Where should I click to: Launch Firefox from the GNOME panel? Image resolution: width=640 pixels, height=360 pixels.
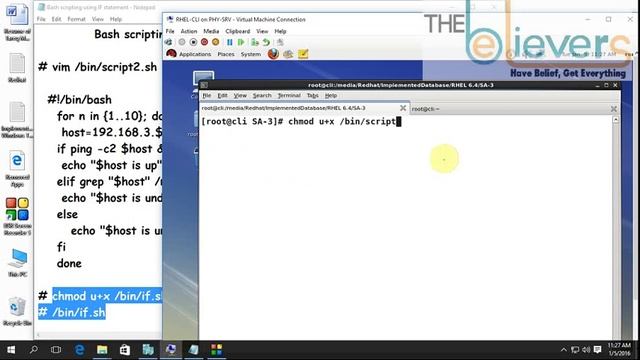coord(273,54)
